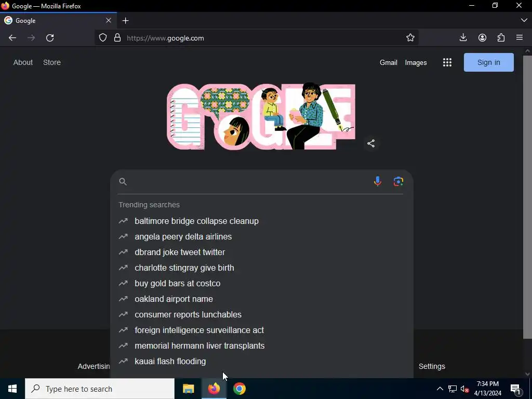Select 'buy gold bars at costco' suggestion
This screenshot has height=399, width=532.
pos(262,283)
